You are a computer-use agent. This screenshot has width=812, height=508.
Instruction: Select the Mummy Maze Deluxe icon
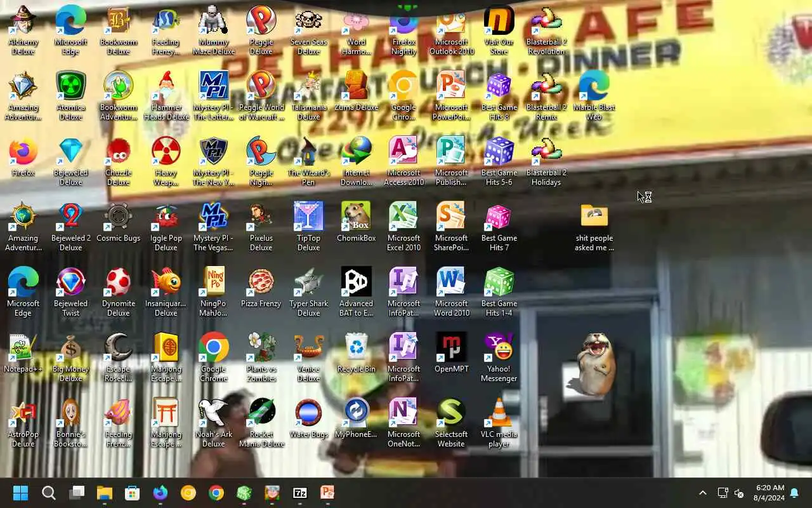(214, 30)
